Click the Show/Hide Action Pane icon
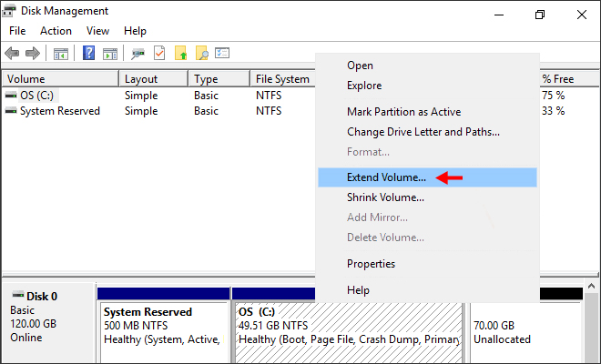The image size is (601, 364). (x=110, y=53)
